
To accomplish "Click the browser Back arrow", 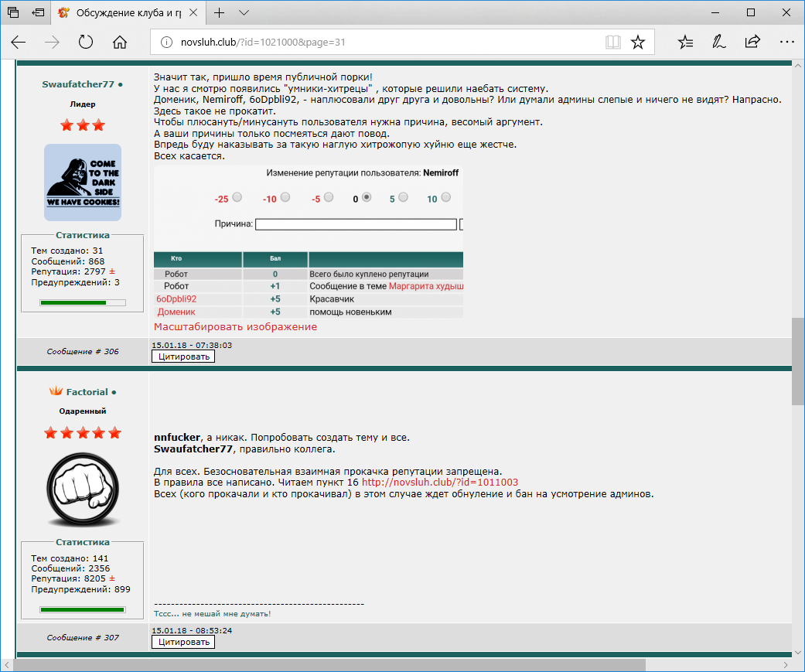I will 19,42.
